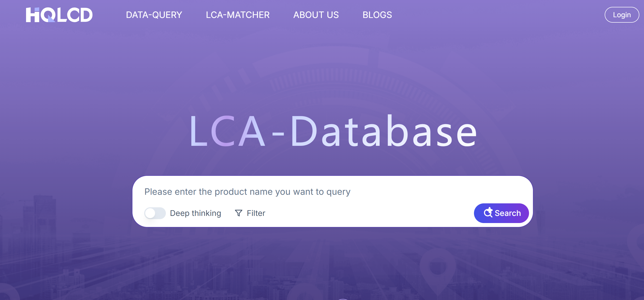Viewport: 644px width, 300px height.
Task: Enable the Deep thinking switch
Action: click(155, 213)
